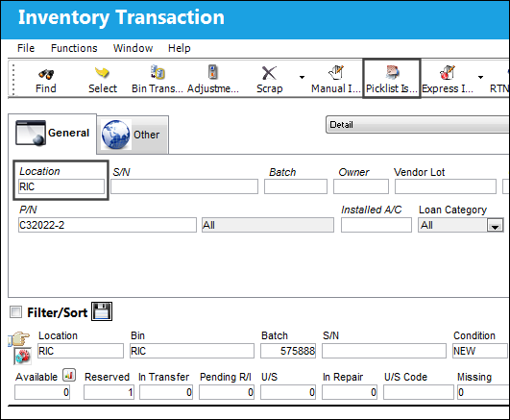Click the Installed A/C input field
The width and height of the screenshot is (510, 420).
tap(376, 225)
